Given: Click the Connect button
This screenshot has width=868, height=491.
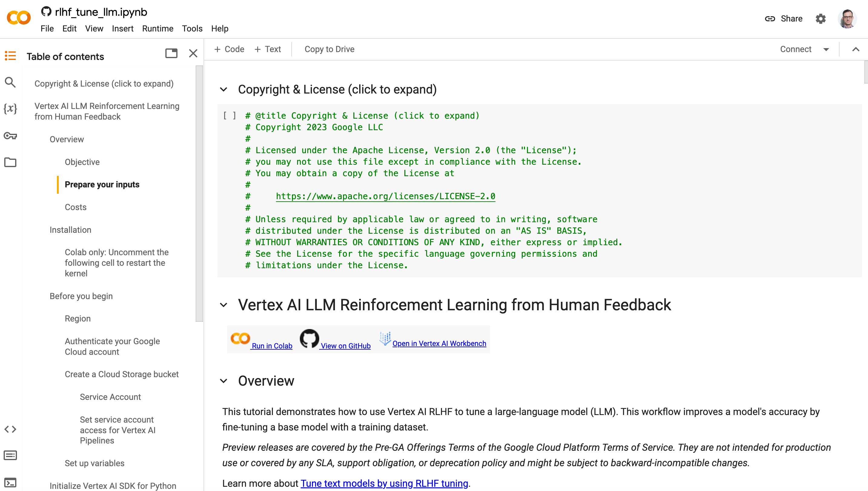Looking at the screenshot, I should [x=796, y=49].
